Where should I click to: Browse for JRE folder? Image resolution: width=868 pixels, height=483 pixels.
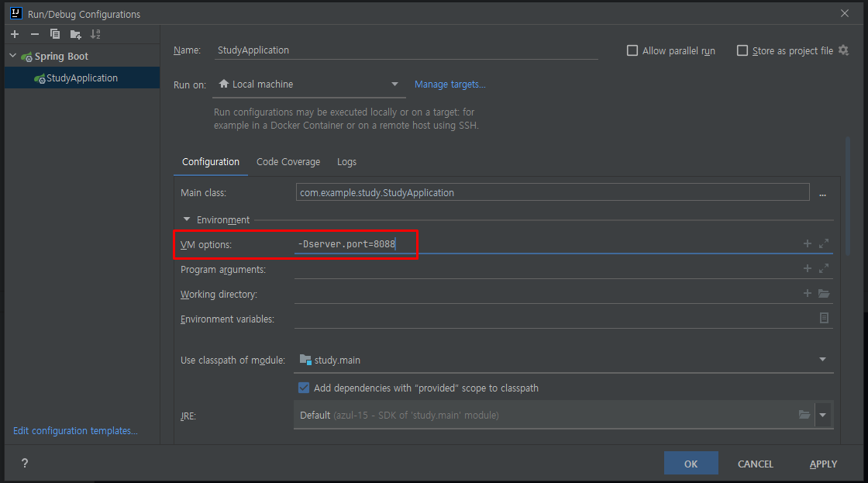(x=804, y=414)
